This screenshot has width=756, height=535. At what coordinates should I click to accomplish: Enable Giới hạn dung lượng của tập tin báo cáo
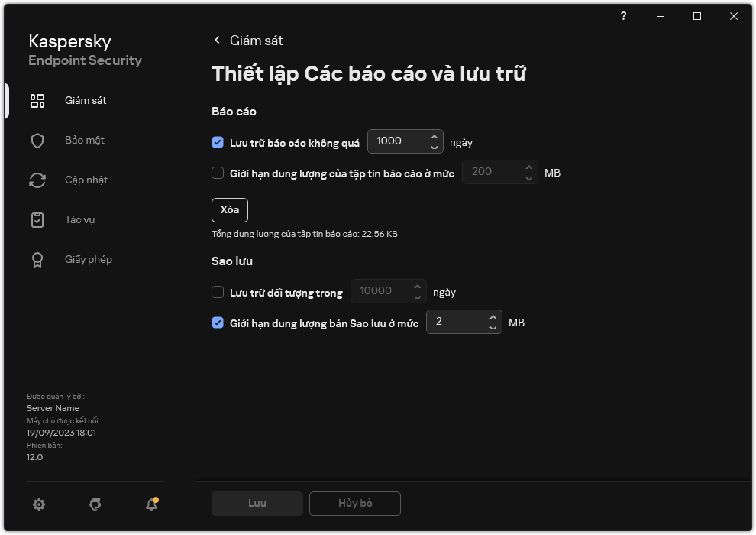pyautogui.click(x=218, y=173)
